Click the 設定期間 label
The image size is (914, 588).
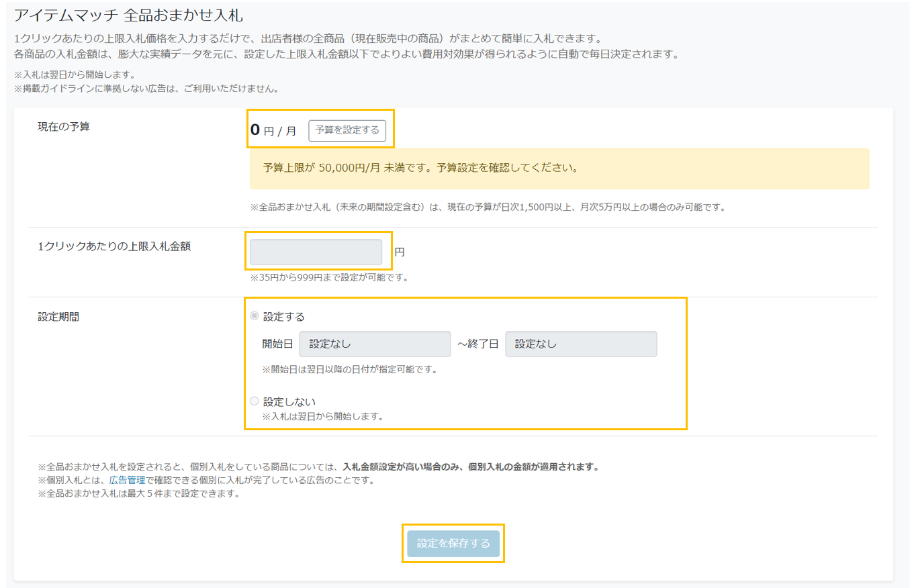(58, 317)
